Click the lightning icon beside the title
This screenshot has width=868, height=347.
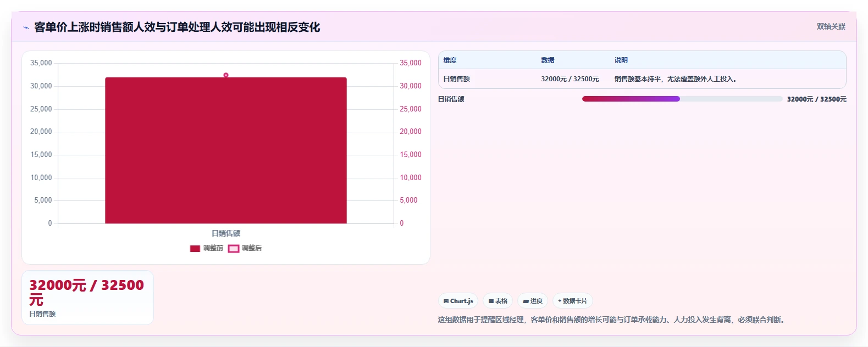click(26, 27)
